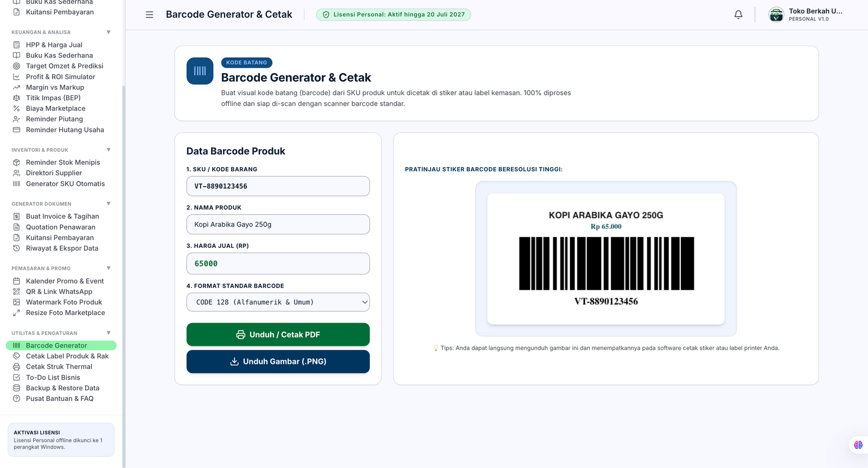Click the Reminder Stok Menipis box icon
This screenshot has width=868, height=468.
pyautogui.click(x=16, y=163)
